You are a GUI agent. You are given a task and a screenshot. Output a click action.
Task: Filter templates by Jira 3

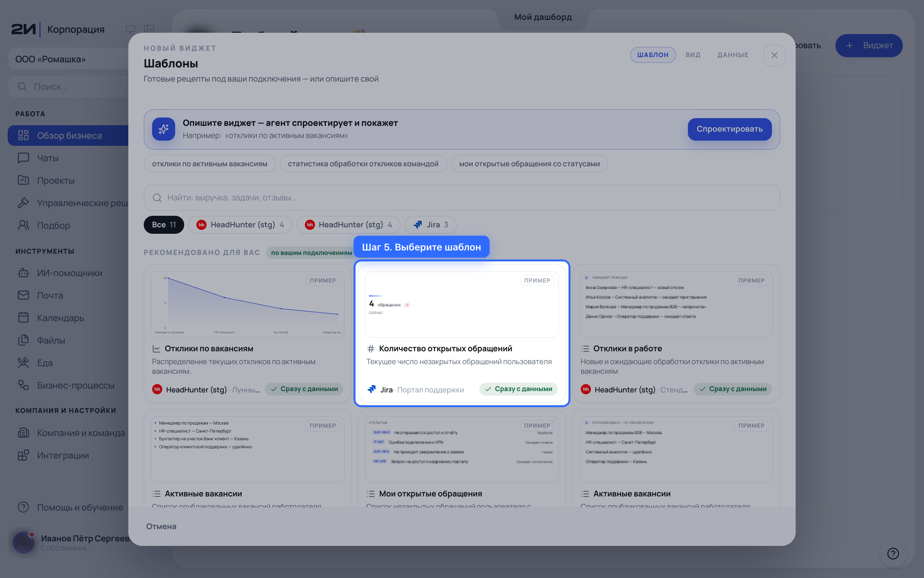pos(430,225)
